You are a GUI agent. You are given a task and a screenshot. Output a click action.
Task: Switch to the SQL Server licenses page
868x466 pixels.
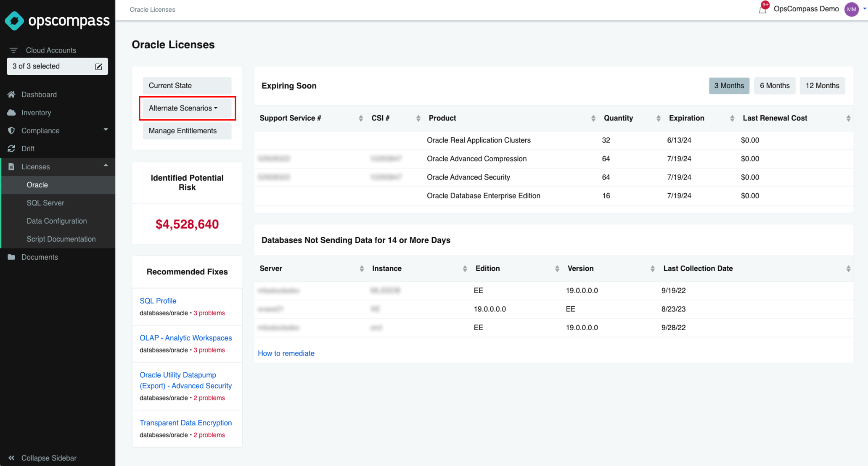(45, 203)
